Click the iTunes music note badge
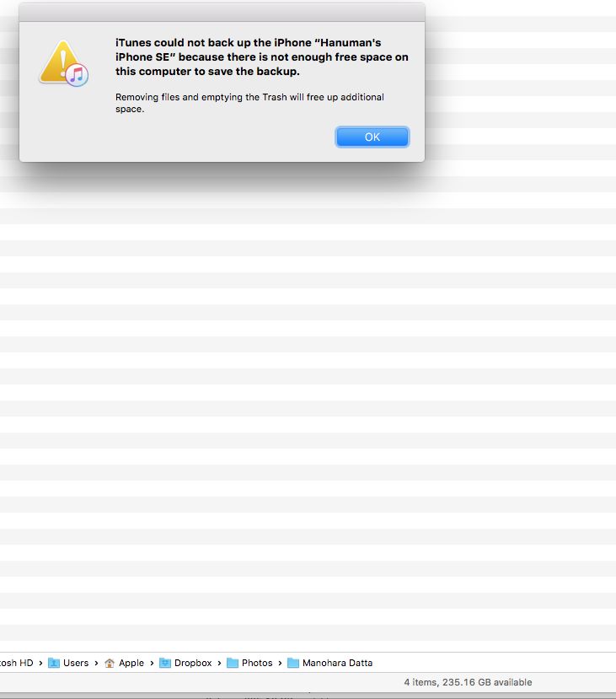 [x=77, y=75]
